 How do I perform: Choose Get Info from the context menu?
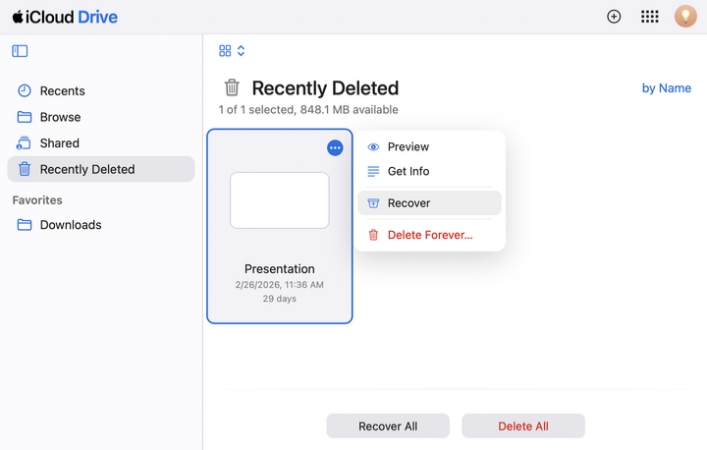coord(429,171)
